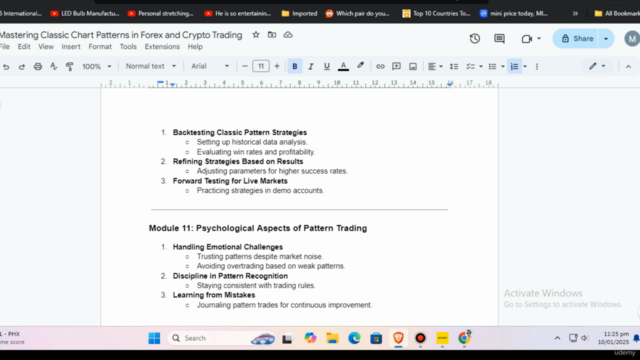Open Brave browser from taskbar
Screen dimensions: 640x360
(x=398, y=338)
